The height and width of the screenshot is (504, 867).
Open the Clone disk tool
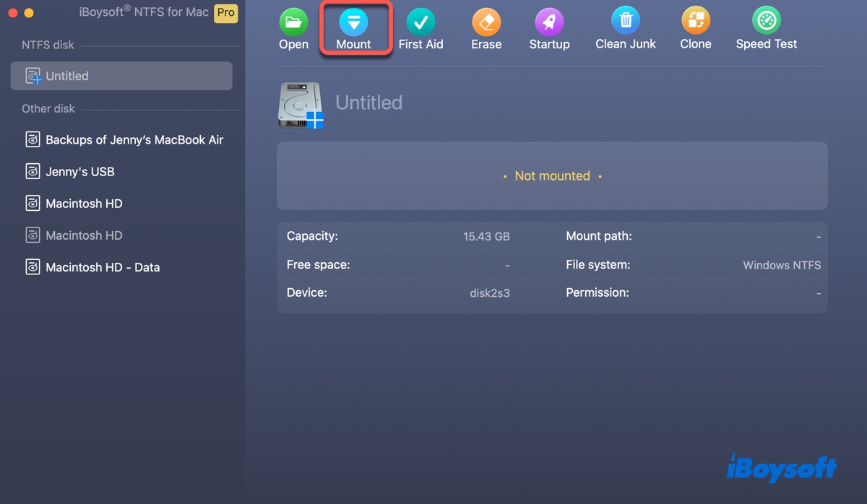696,22
